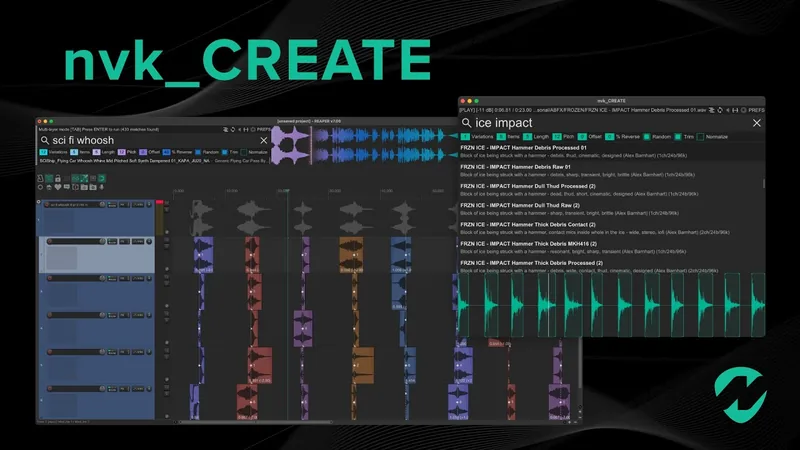Open PREFS in the REAPER search panel
The width and height of the screenshot is (800, 450).
[x=263, y=130]
